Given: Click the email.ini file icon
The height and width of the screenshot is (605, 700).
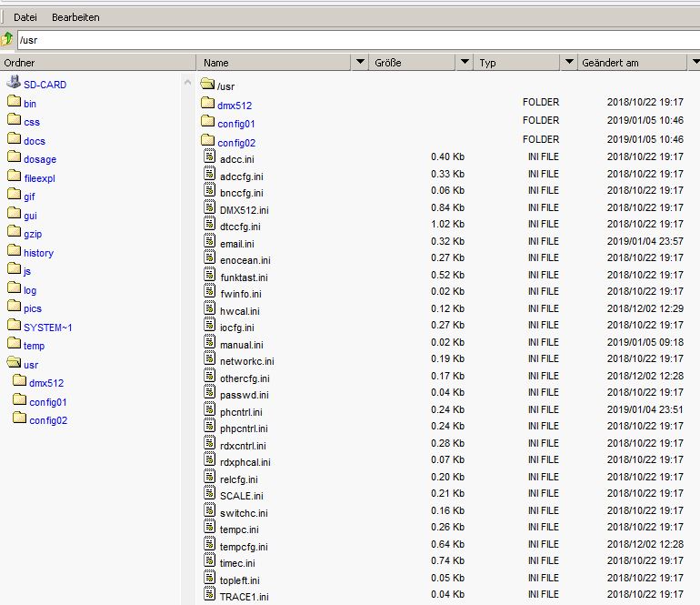Looking at the screenshot, I should pyautogui.click(x=209, y=241).
